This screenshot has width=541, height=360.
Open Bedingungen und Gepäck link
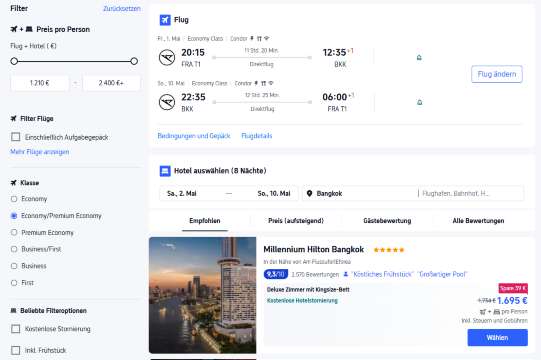(194, 136)
